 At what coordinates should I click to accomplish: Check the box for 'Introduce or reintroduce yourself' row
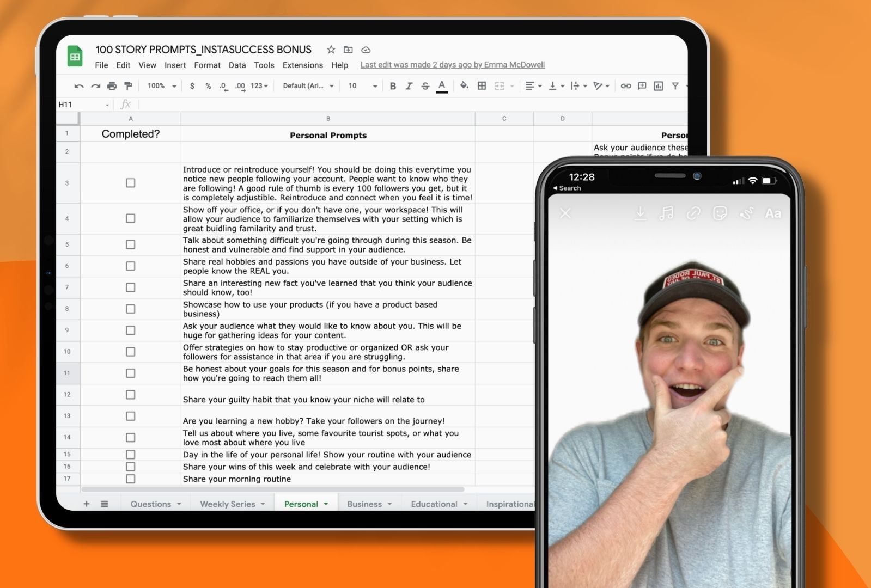pos(130,183)
